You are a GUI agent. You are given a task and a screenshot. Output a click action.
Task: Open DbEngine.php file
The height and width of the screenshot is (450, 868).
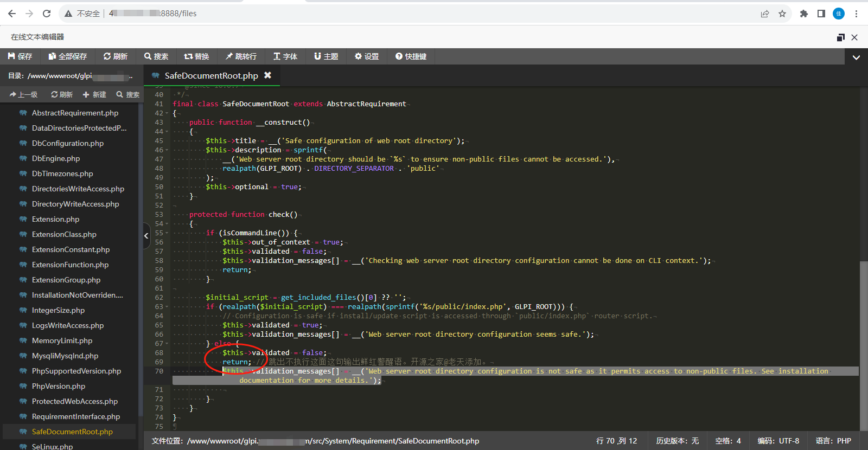tap(56, 158)
